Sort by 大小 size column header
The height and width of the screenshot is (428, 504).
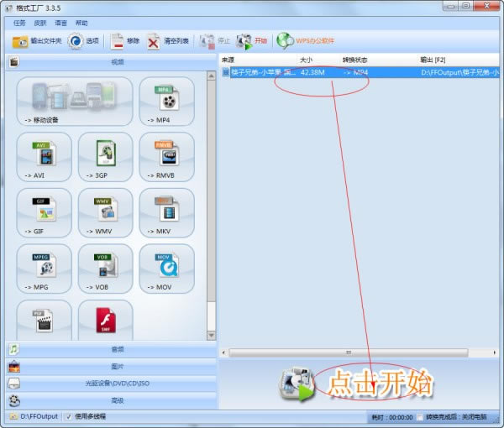point(306,60)
